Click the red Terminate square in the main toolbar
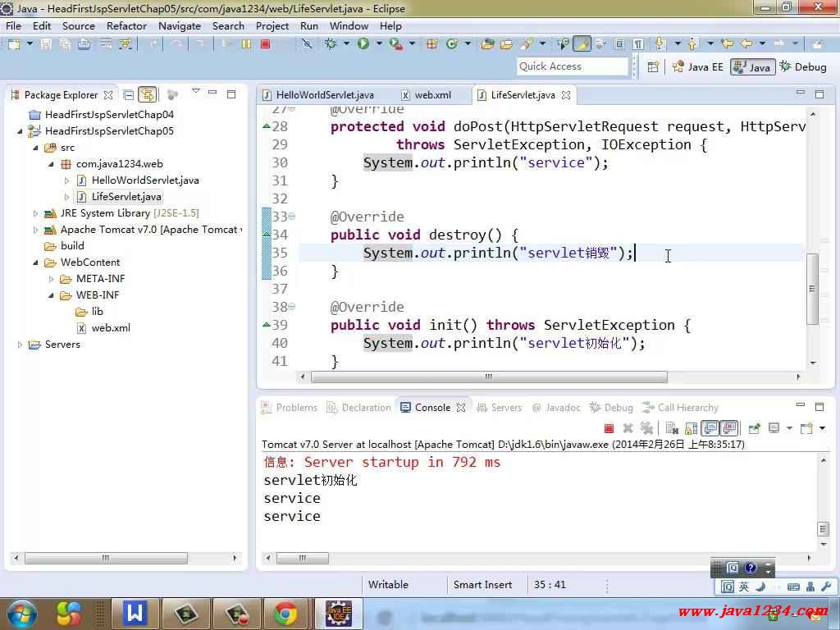 265,44
